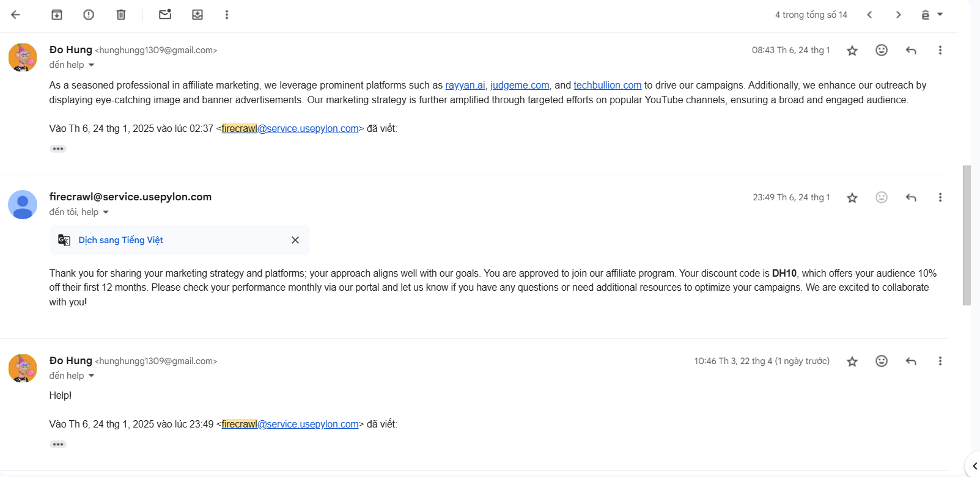Open the top toolbar more options menu

coord(227,15)
